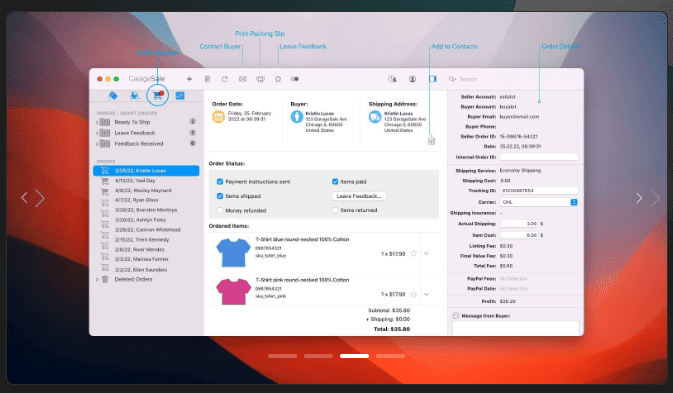This screenshot has height=393, width=673.
Task: Click the pink T-shirt thumbnail
Action: 233,292
